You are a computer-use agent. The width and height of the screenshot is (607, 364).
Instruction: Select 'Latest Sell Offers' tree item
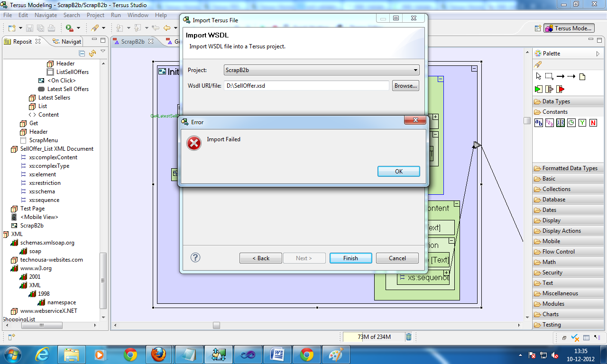point(68,89)
